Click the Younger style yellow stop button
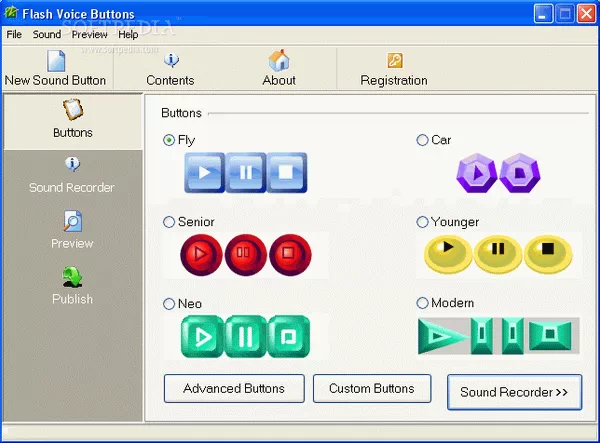 548,254
